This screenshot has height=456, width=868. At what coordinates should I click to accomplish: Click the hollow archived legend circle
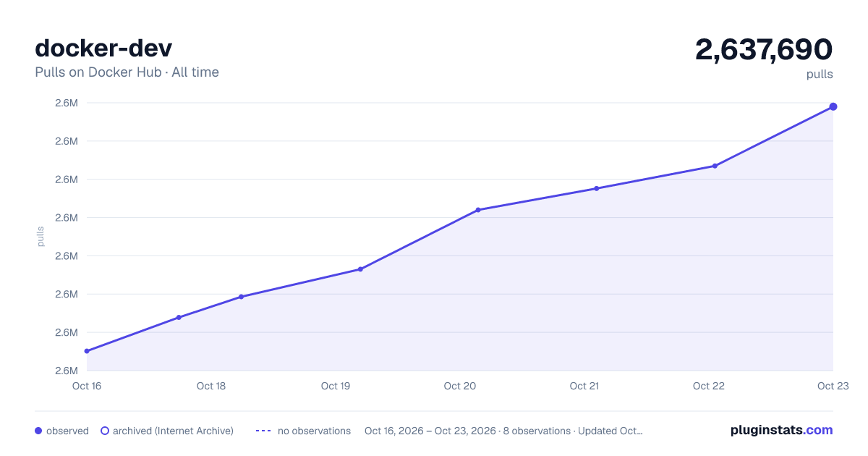[105, 431]
